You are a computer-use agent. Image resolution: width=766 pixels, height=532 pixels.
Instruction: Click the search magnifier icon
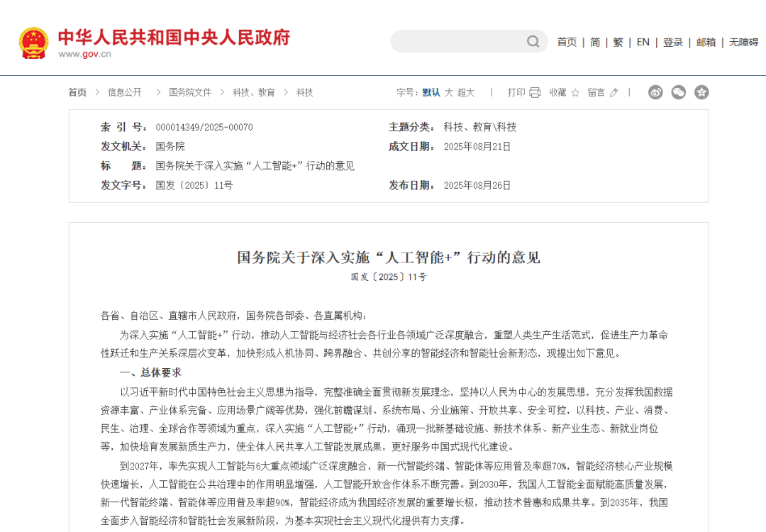[x=533, y=42]
